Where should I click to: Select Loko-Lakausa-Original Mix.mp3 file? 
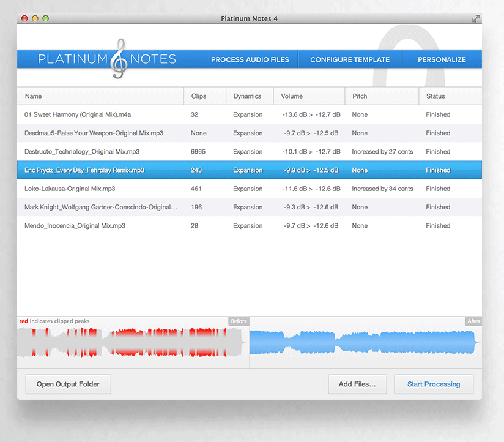pyautogui.click(x=250, y=189)
